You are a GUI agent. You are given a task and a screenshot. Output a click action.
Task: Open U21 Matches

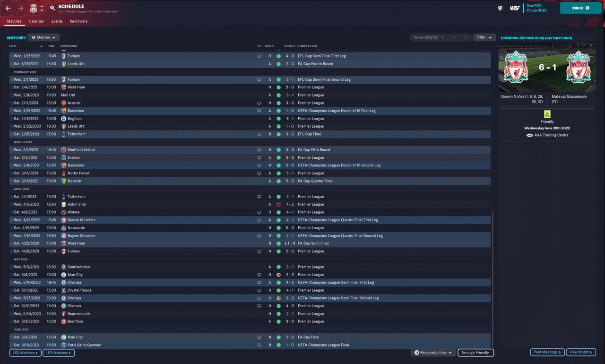click(x=26, y=353)
